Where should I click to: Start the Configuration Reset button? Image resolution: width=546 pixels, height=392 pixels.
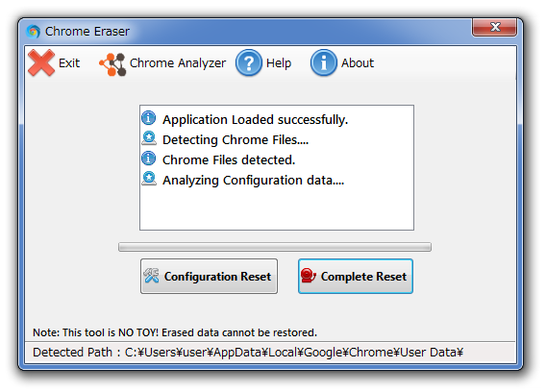tap(209, 277)
